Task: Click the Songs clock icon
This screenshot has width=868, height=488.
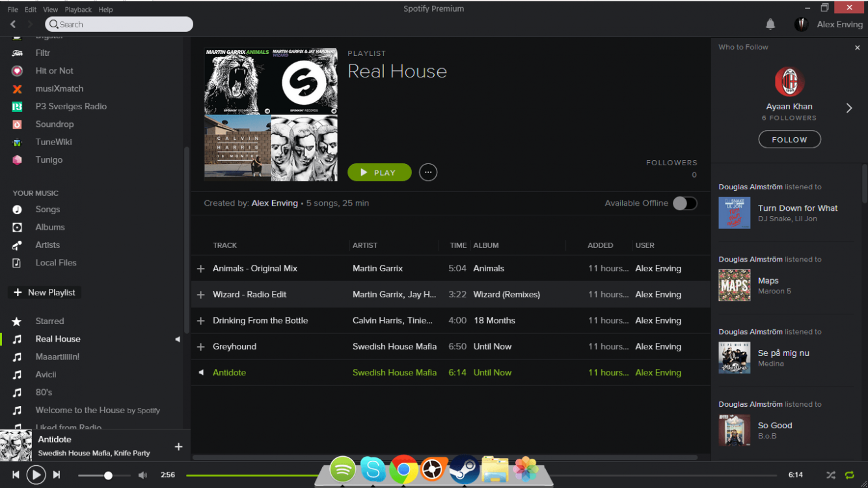Action: [x=17, y=210]
